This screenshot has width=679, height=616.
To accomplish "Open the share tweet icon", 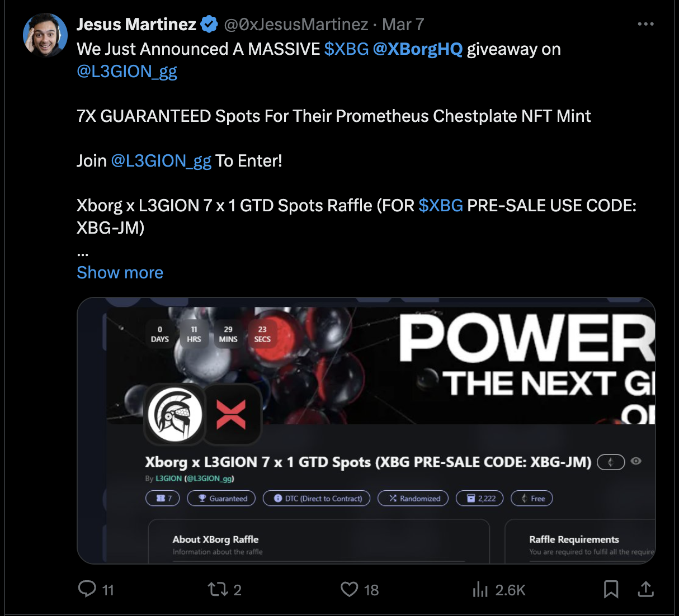I will click(x=645, y=589).
